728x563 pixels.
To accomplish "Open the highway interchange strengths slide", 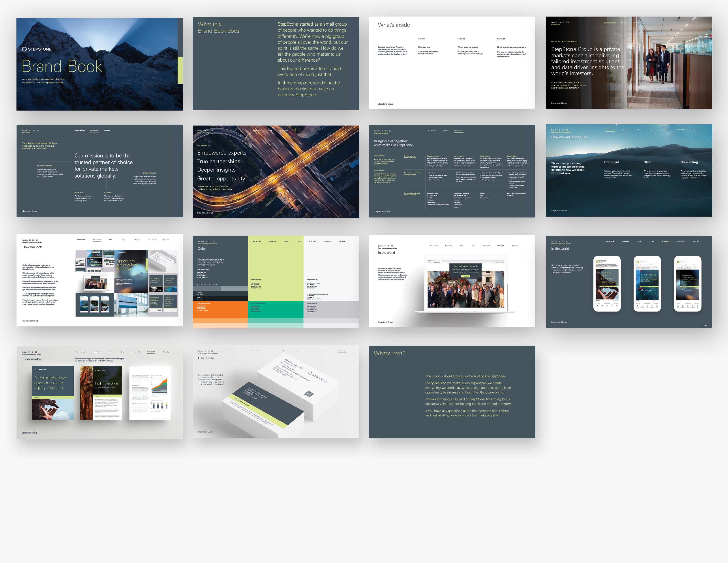I will click(x=276, y=172).
